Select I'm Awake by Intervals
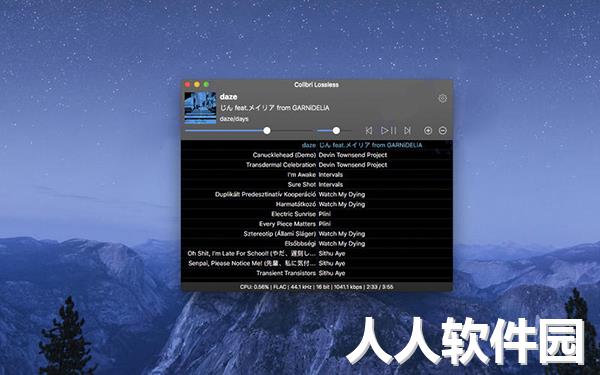Screen dimensions: 600x375 (x=316, y=175)
